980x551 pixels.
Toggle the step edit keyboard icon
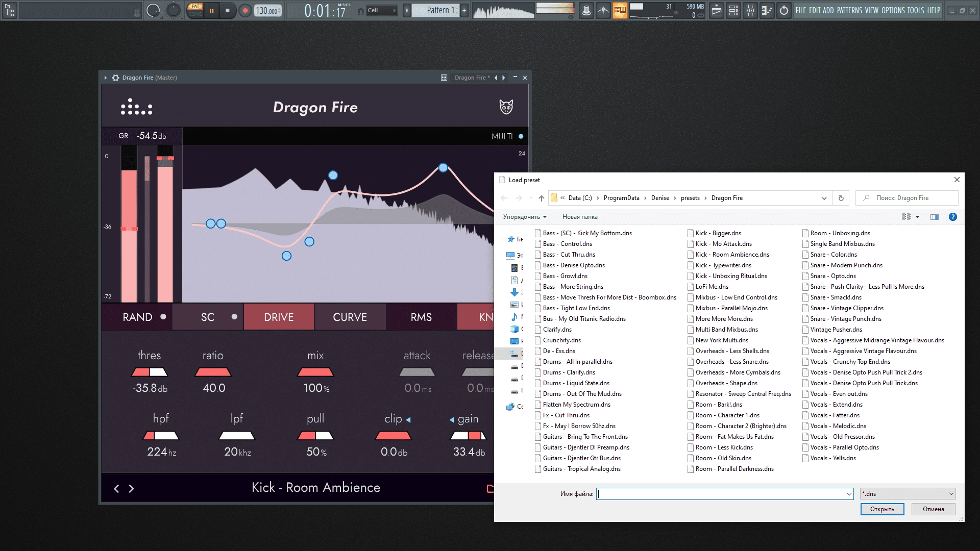pyautogui.click(x=620, y=10)
